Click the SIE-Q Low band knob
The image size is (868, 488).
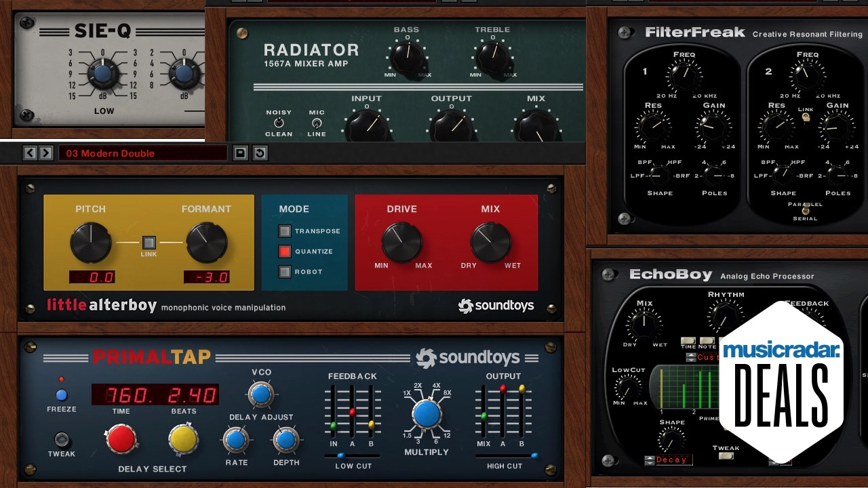pyautogui.click(x=103, y=74)
